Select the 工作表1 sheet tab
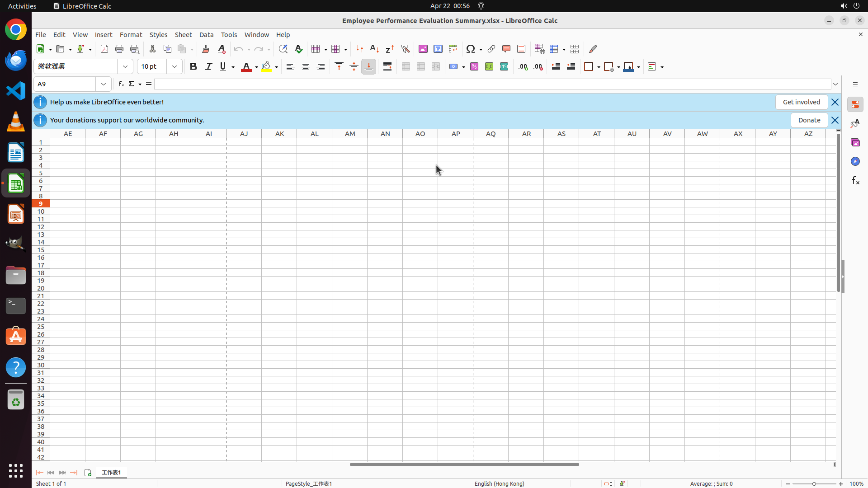This screenshot has width=868, height=488. 111,473
